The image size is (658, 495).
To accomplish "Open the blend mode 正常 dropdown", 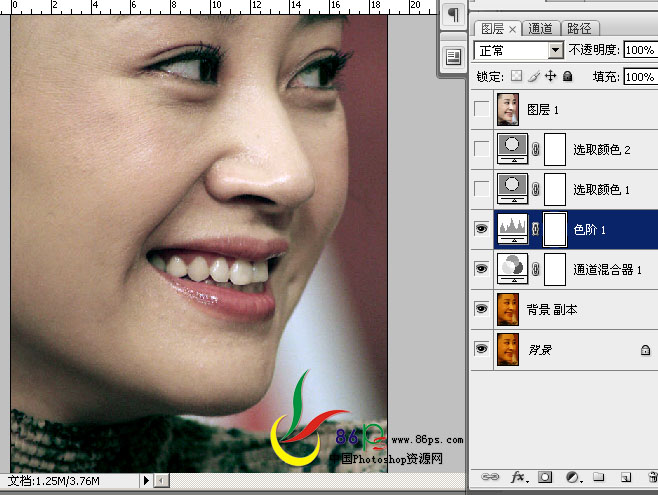I will (x=519, y=50).
